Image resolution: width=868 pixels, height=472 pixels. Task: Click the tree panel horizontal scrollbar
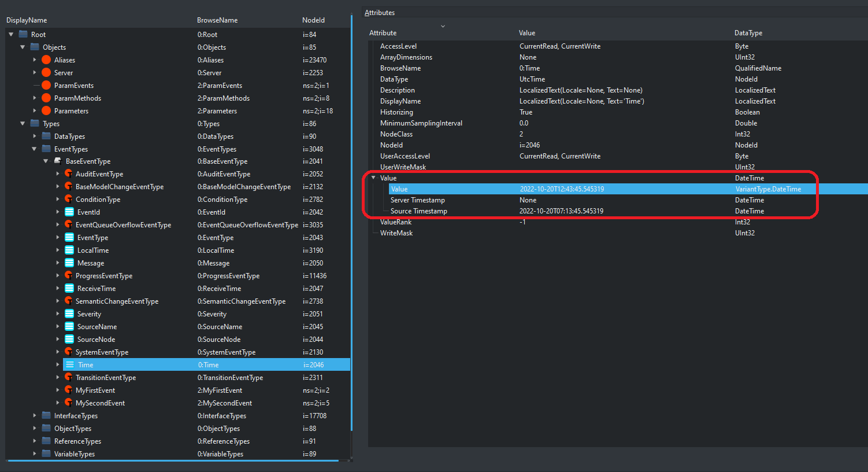tap(172, 461)
